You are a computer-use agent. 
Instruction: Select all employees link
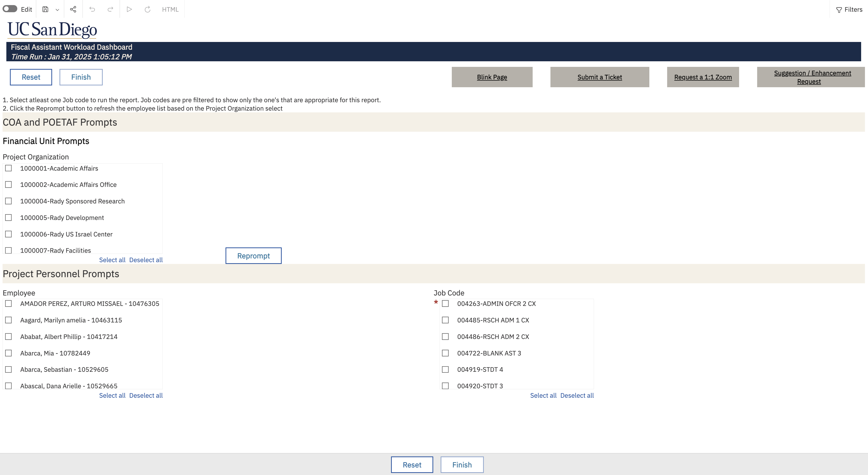pos(112,395)
